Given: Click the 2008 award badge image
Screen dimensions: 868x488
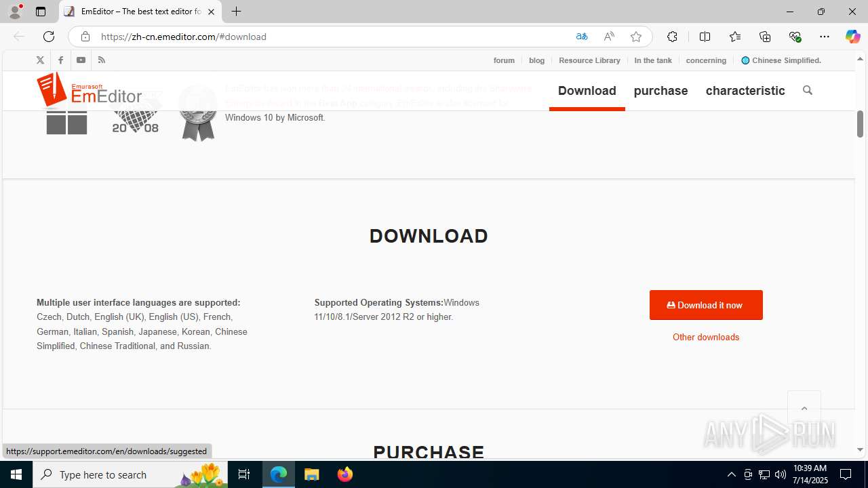Looking at the screenshot, I should [x=136, y=112].
